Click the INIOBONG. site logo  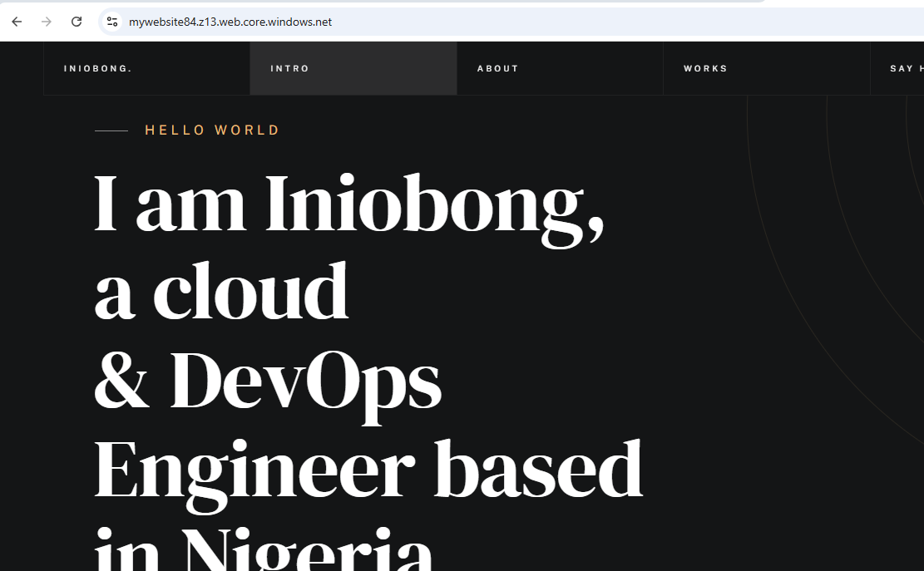coord(98,68)
